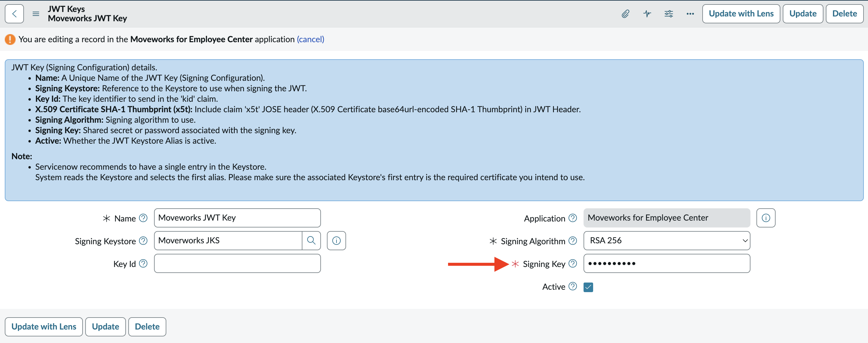Viewport: 868px width, 343px height.
Task: Click the orange warning alert icon
Action: (x=10, y=40)
